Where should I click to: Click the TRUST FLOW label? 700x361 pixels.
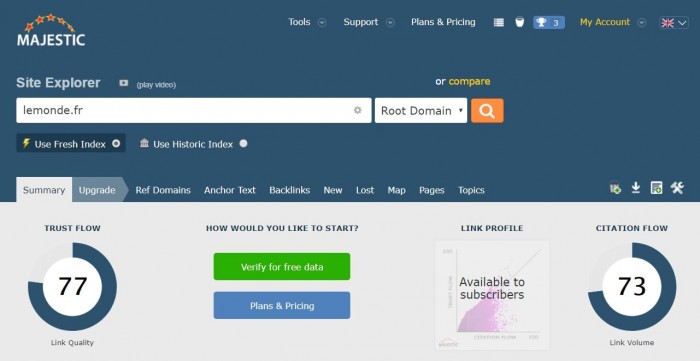[x=72, y=228]
